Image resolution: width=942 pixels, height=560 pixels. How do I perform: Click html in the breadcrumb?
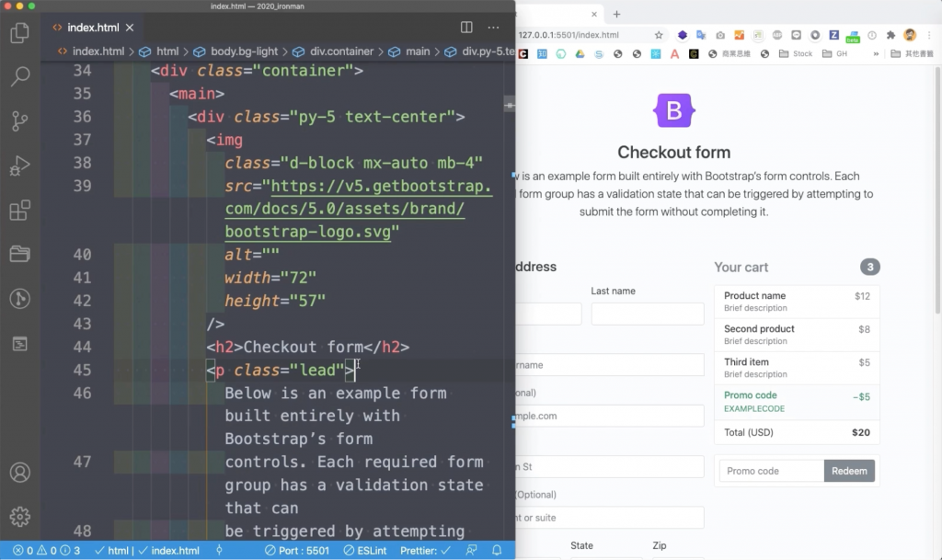pos(167,51)
